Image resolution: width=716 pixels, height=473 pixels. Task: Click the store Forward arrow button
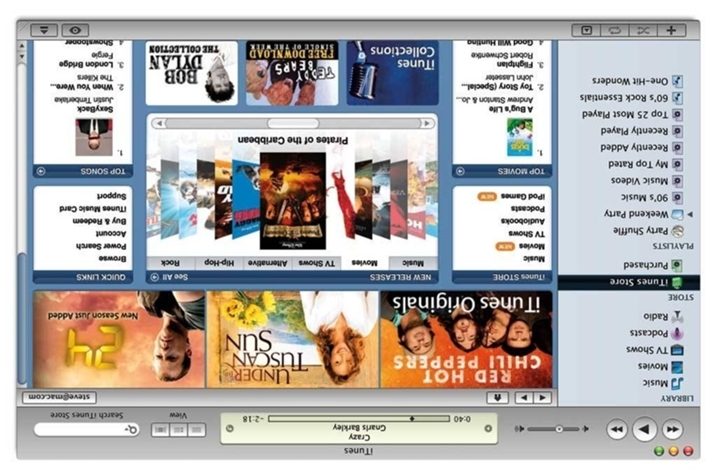click(x=524, y=398)
